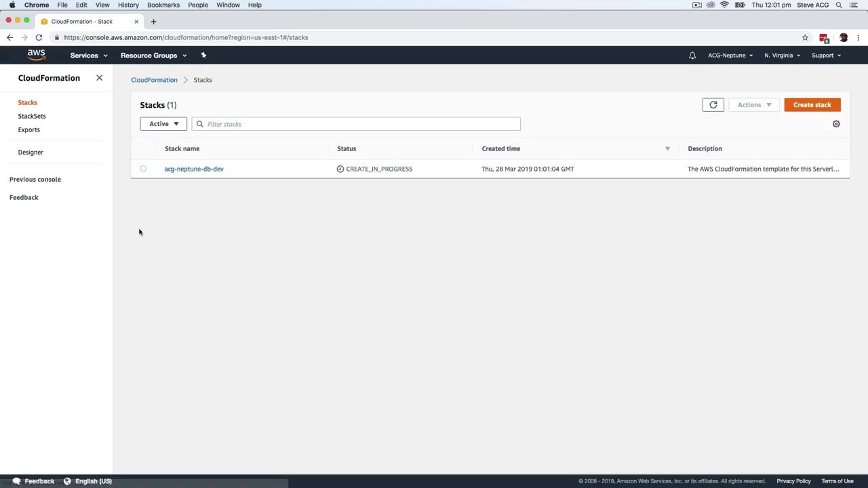Open macOS Notification Center list icon
The height and width of the screenshot is (488, 868).
[x=854, y=5]
